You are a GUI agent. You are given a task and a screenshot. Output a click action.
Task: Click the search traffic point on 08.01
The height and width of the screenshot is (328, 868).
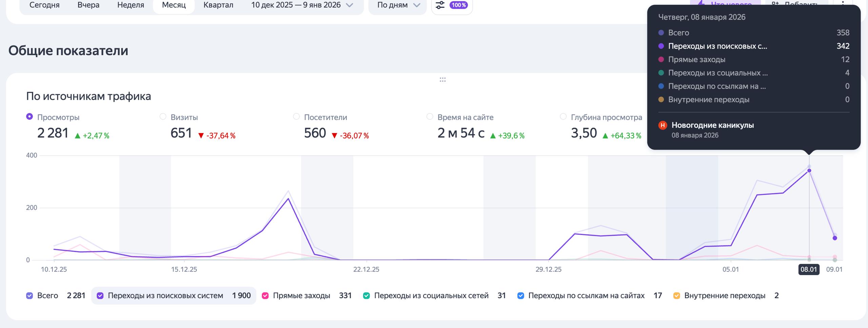(x=809, y=171)
